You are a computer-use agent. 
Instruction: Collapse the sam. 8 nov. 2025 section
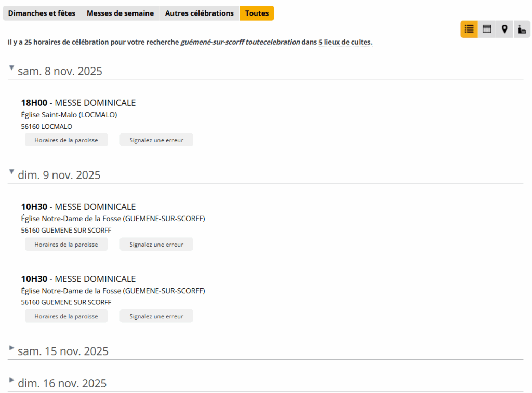click(12, 68)
